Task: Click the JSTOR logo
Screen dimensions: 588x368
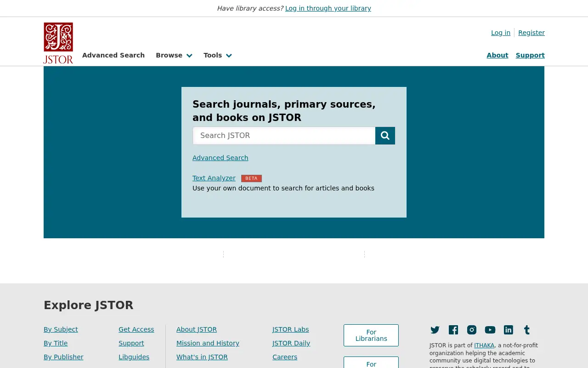Action: 58,43
